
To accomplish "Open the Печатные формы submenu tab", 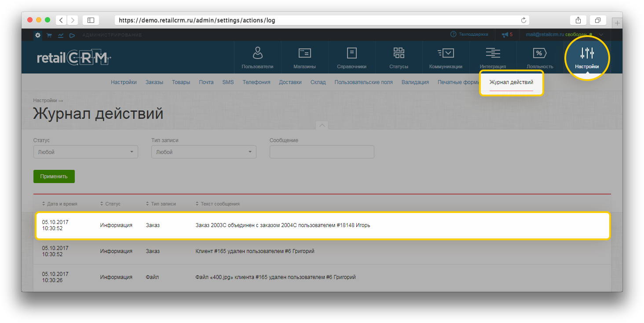I will coord(458,82).
